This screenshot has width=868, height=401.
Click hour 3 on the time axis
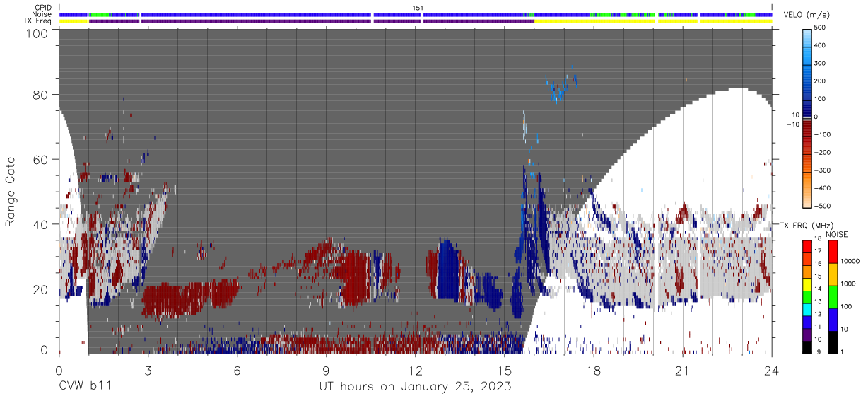tap(148, 370)
